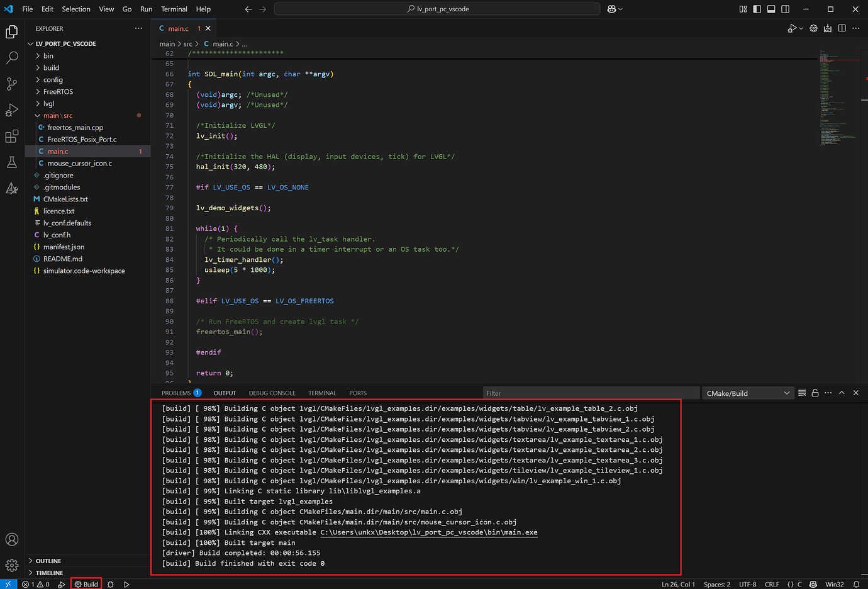
Task: Launch the target via the status bar play icon
Action: pyautogui.click(x=126, y=584)
